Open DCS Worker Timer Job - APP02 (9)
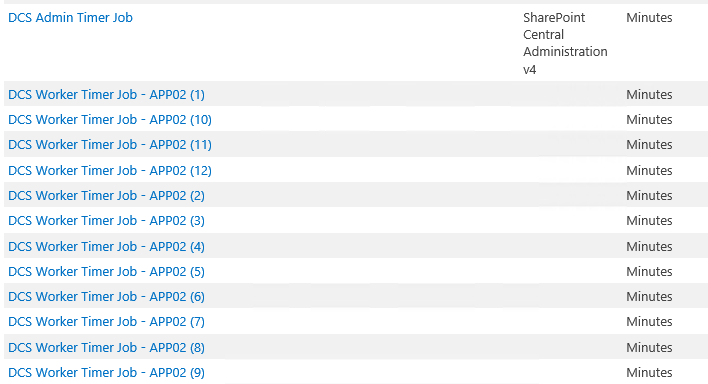 point(107,372)
